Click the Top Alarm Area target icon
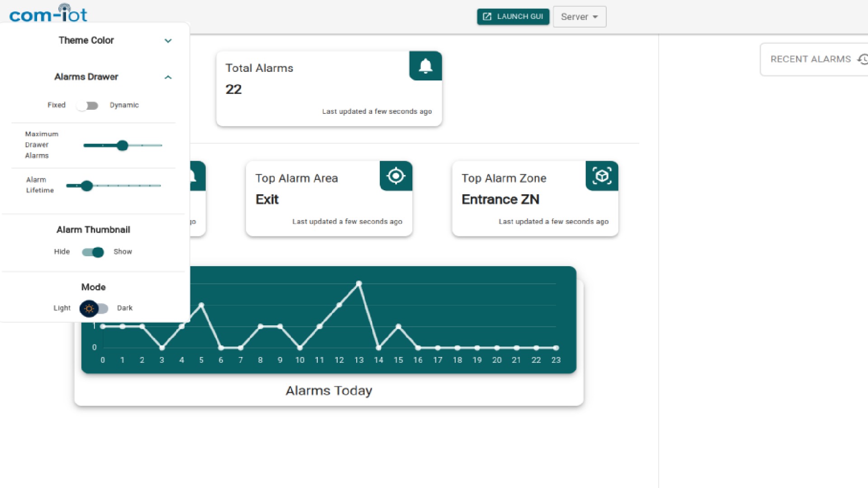Image resolution: width=868 pixels, height=488 pixels. click(396, 176)
